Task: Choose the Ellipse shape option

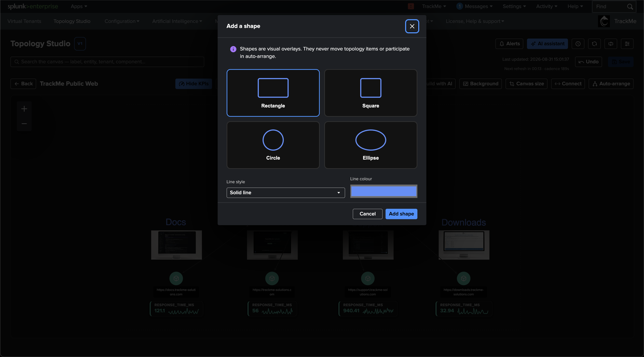Action: (370, 145)
